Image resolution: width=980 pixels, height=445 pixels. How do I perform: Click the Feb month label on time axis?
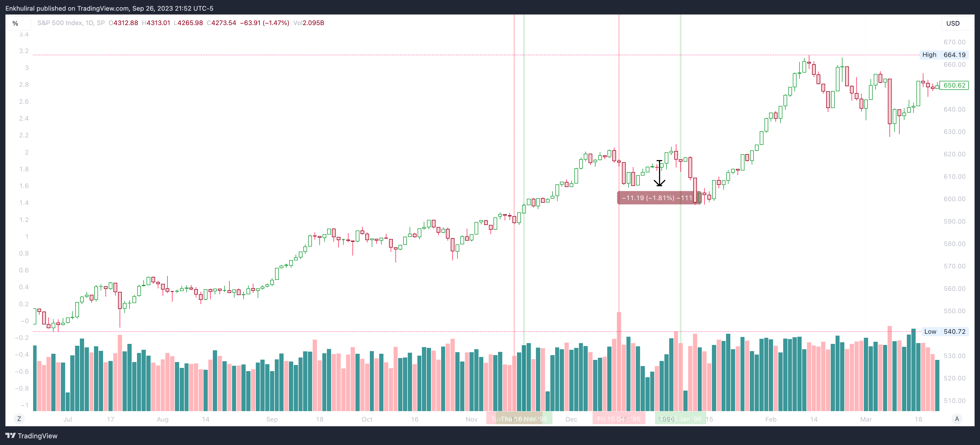click(x=771, y=419)
